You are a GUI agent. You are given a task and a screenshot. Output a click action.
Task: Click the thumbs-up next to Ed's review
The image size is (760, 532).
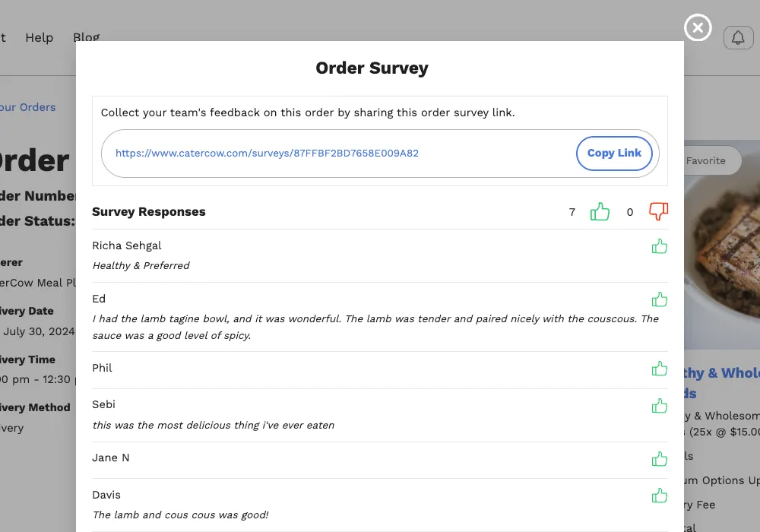659,299
